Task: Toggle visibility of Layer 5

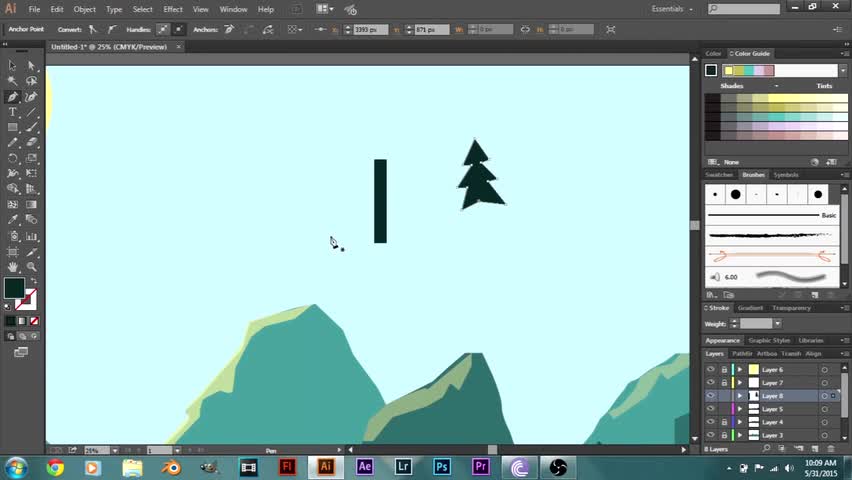Action: [x=711, y=409]
